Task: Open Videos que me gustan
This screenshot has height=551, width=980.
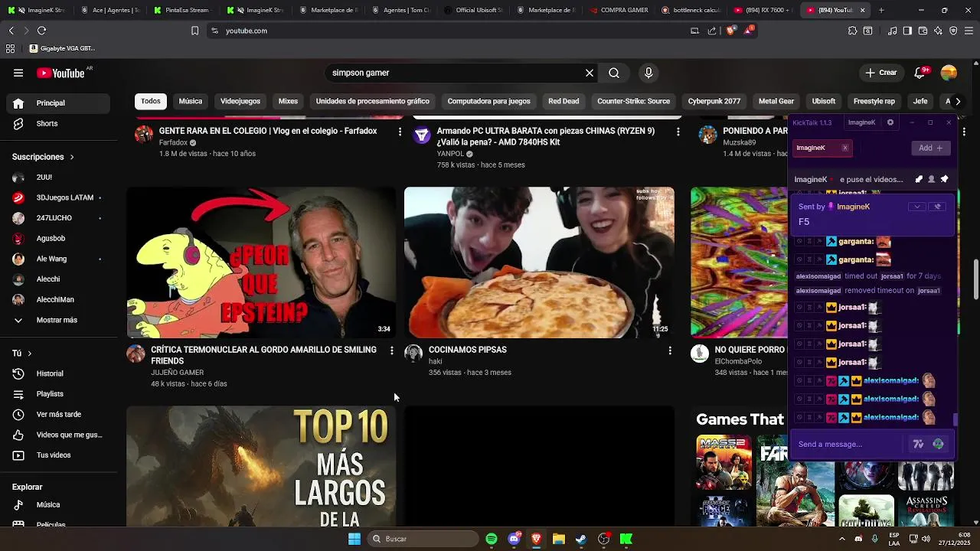Action: click(x=57, y=435)
